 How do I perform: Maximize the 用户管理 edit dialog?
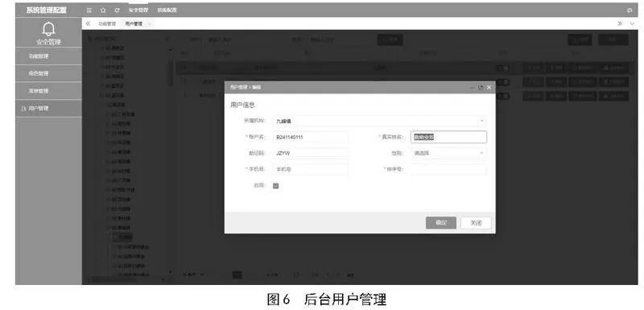click(x=480, y=88)
